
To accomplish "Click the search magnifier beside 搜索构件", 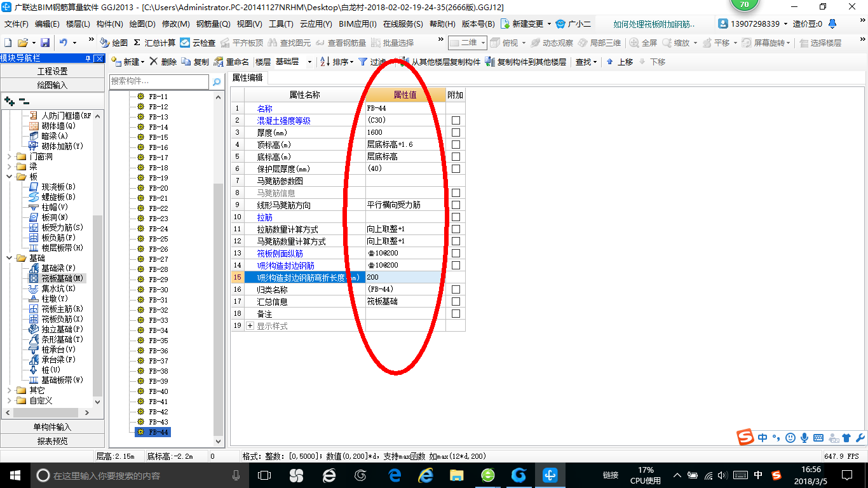I will [217, 81].
